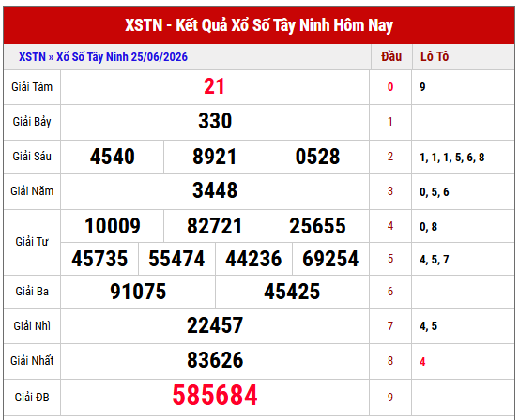Click Đầu digit 5
Screen dimensions: 519x420
[x=390, y=259]
